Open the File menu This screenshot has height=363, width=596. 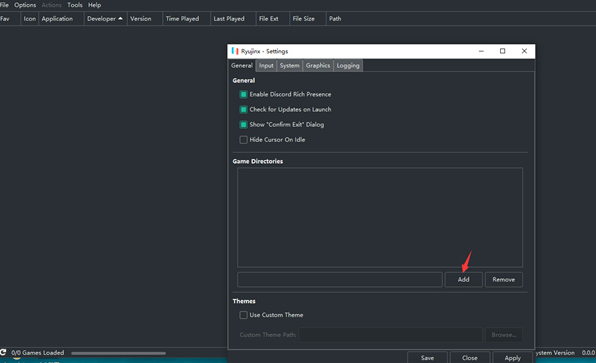[x=4, y=5]
